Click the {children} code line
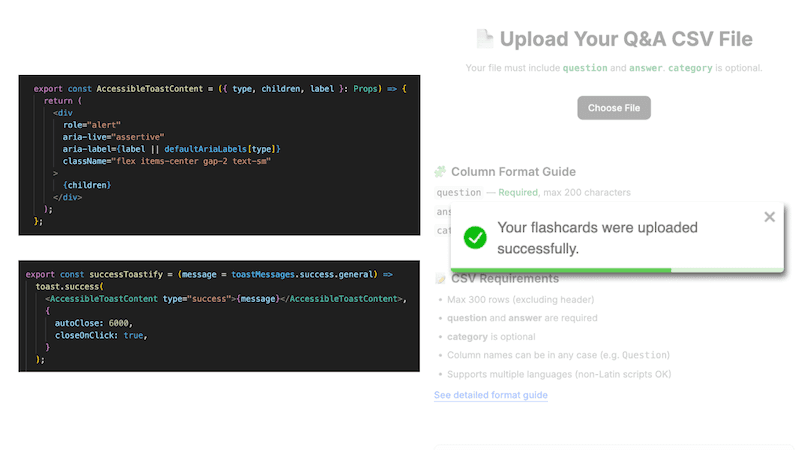 [x=87, y=185]
